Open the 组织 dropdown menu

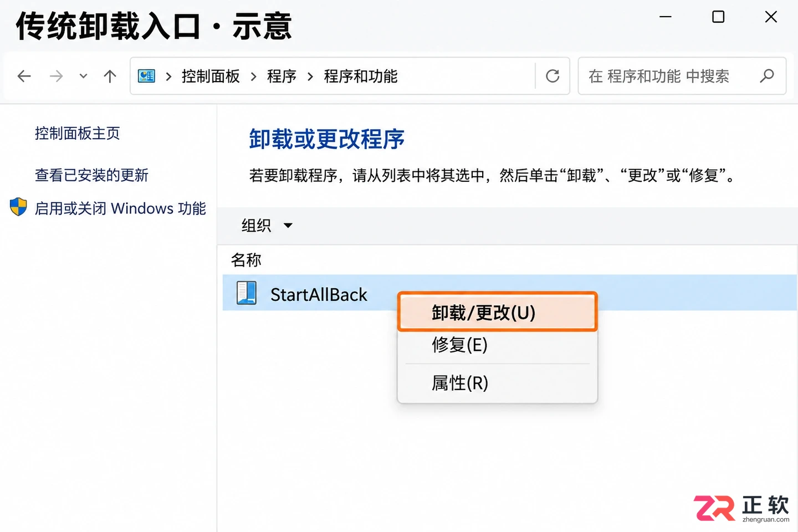pyautogui.click(x=267, y=226)
